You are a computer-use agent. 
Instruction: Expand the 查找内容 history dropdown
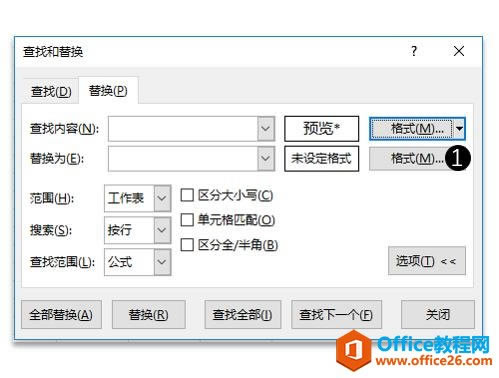coord(266,129)
